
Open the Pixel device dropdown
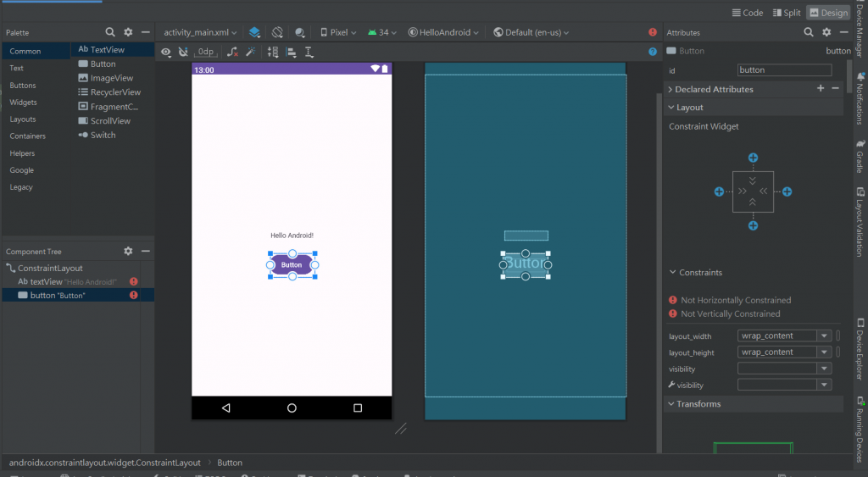click(x=338, y=32)
